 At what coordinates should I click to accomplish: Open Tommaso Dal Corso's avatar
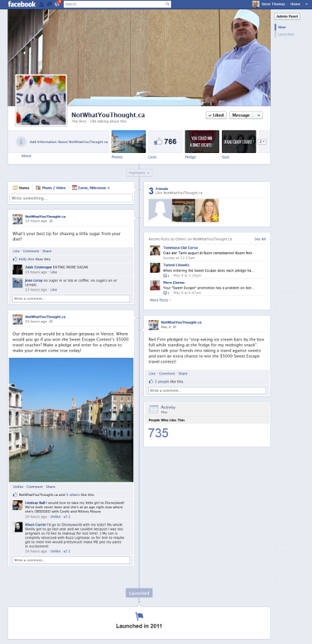coord(155,251)
